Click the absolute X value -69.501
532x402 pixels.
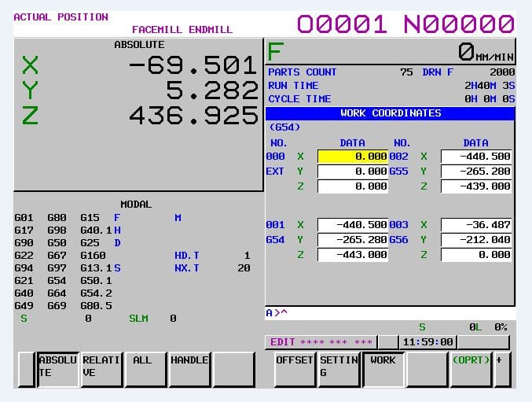193,65
